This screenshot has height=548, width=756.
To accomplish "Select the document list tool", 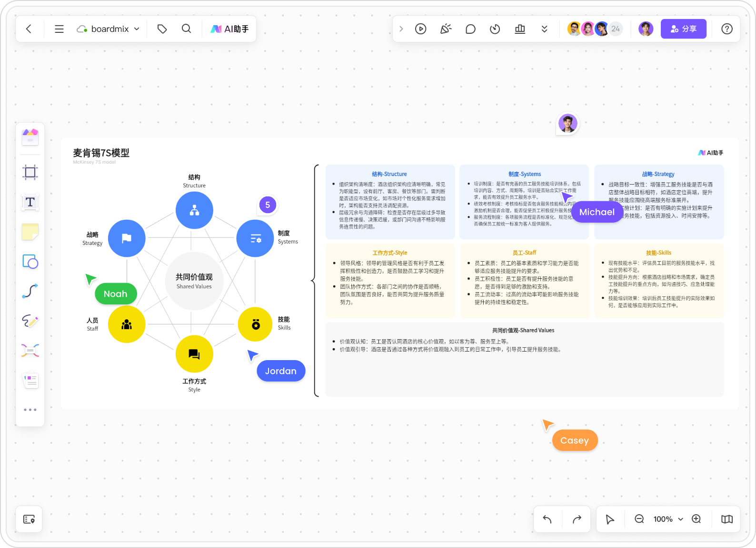I will [30, 380].
